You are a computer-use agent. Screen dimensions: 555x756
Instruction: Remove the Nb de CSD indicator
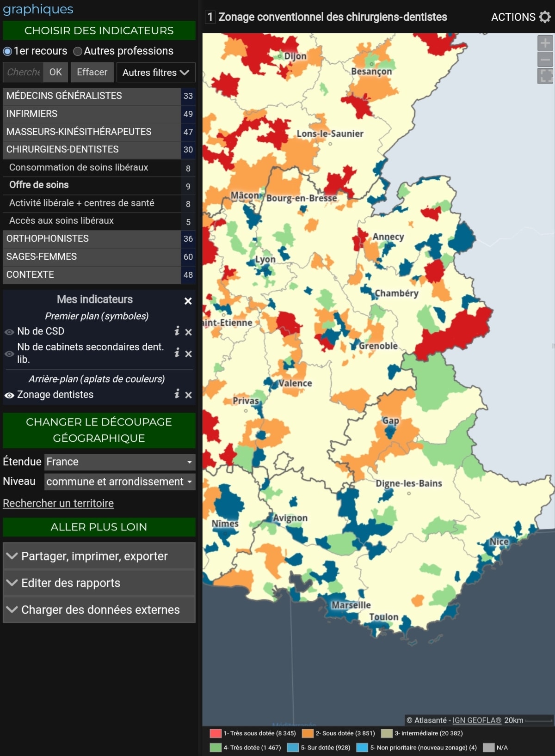(188, 332)
